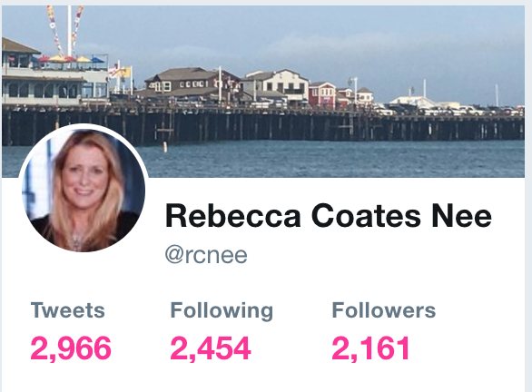Click the ocean water in the header photo
The width and height of the screenshot is (532, 392).
(x=332, y=158)
